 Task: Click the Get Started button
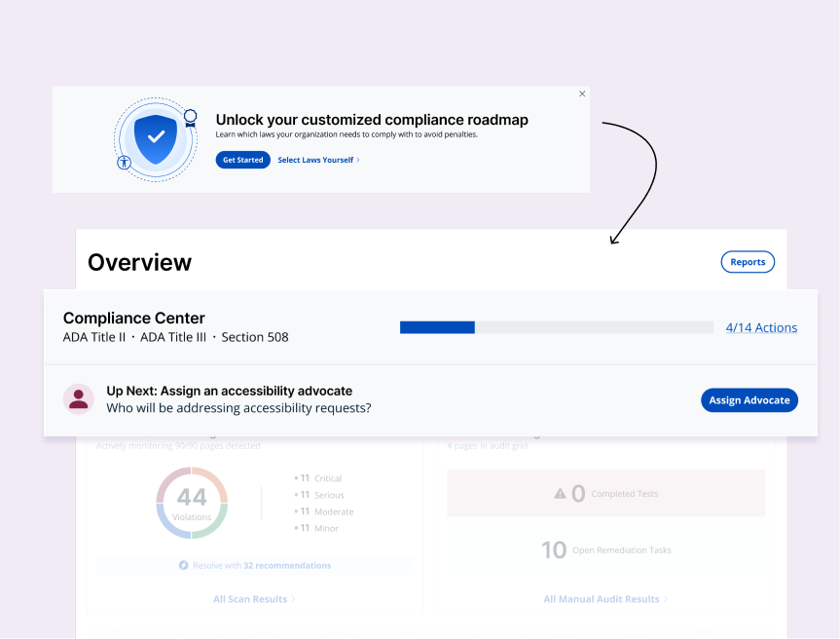click(242, 160)
